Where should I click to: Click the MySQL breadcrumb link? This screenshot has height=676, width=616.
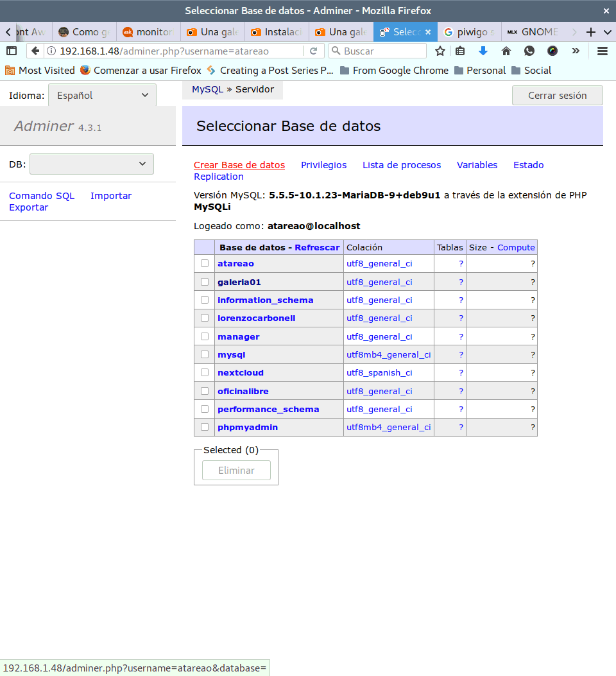(x=207, y=89)
